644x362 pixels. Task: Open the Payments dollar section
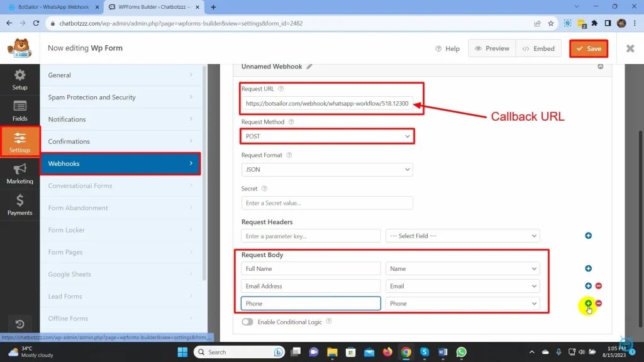[19, 205]
